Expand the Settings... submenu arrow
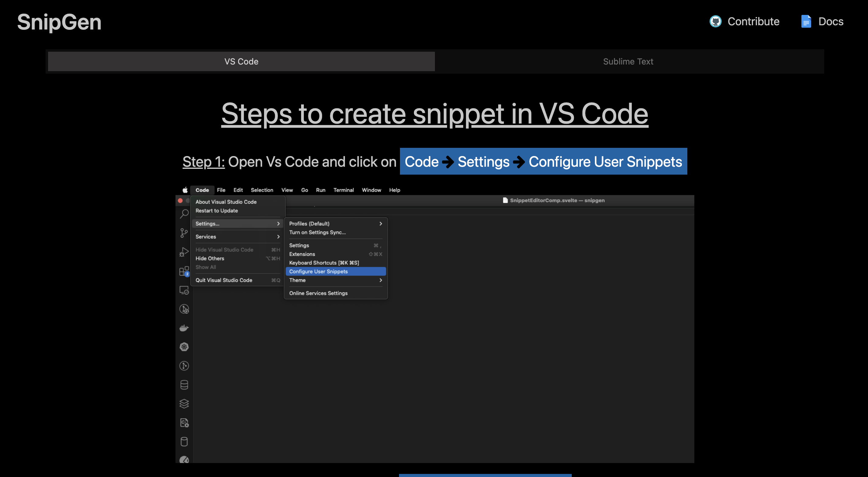Image resolution: width=868 pixels, height=477 pixels. click(278, 224)
